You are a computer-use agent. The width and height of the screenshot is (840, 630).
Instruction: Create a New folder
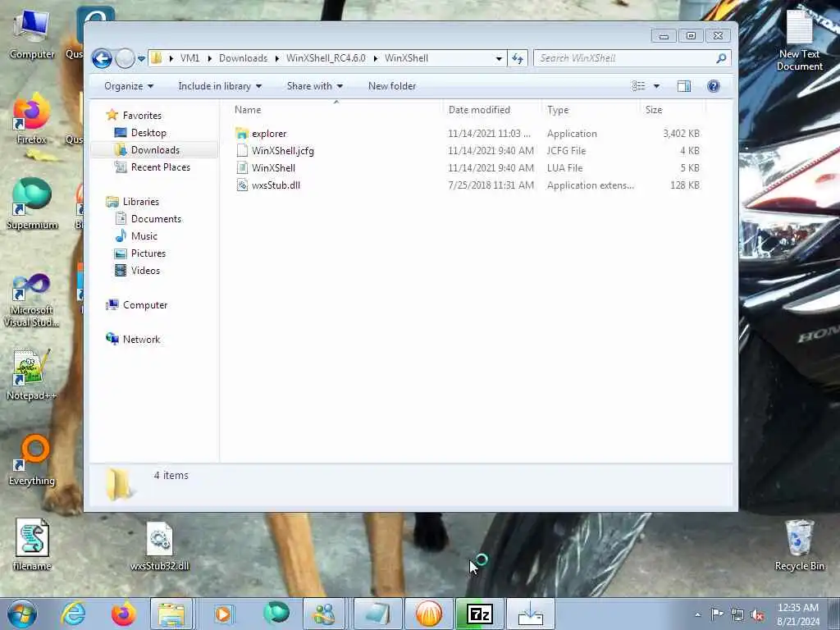tap(391, 86)
